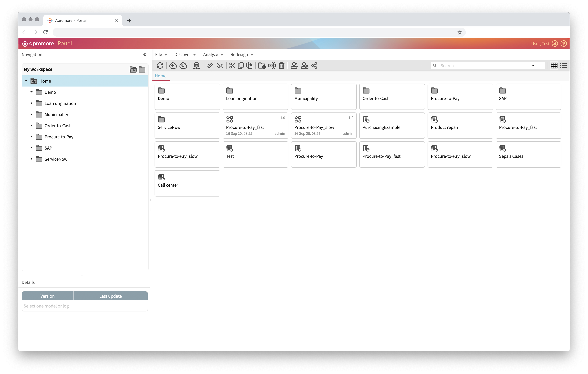Open the Redesign menu
588x374 pixels.
coord(241,55)
